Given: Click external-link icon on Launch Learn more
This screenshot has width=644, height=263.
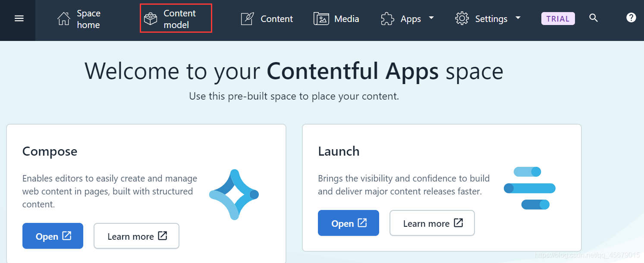Looking at the screenshot, I should click(x=458, y=223).
